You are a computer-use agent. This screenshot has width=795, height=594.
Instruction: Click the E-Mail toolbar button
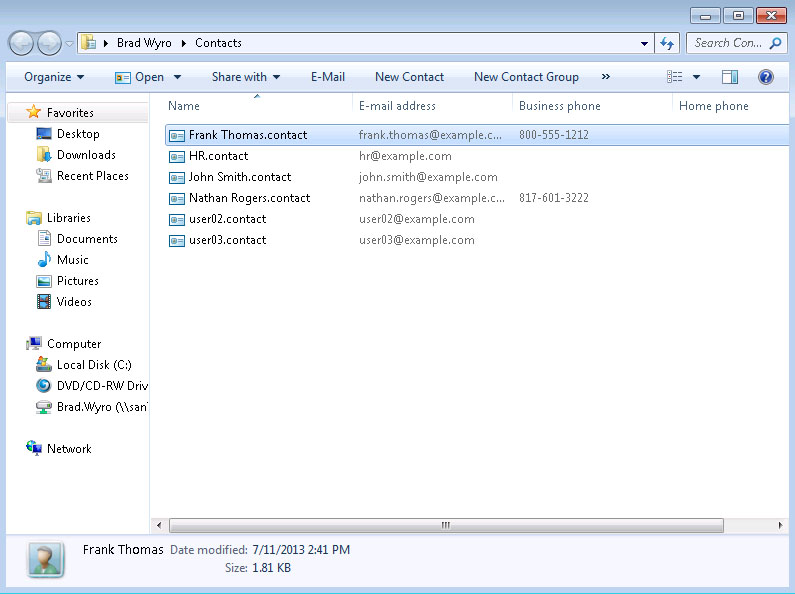pyautogui.click(x=328, y=77)
